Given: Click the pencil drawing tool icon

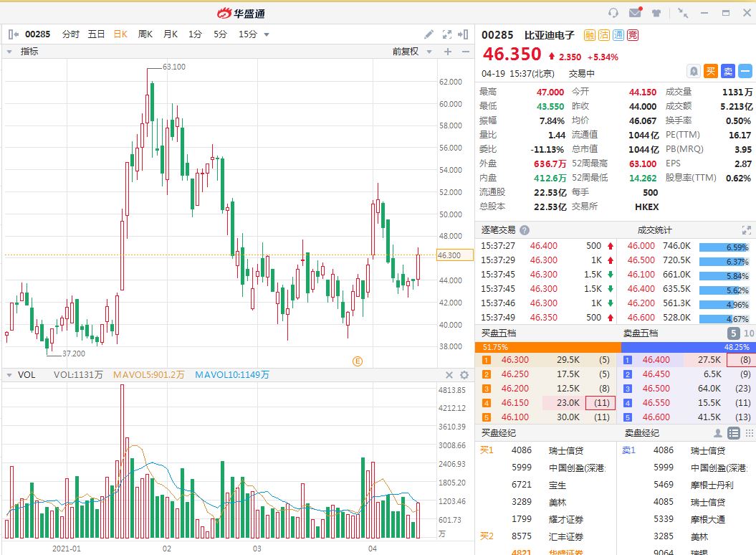Looking at the screenshot, I should (429, 34).
